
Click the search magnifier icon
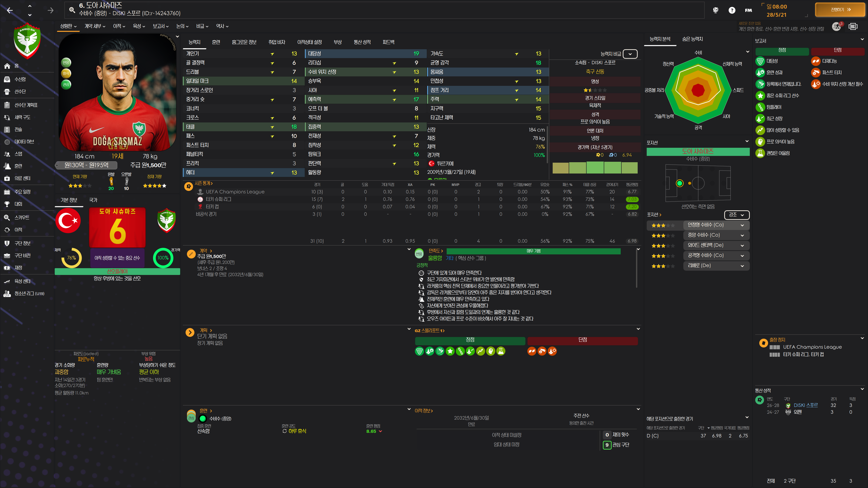72,10
